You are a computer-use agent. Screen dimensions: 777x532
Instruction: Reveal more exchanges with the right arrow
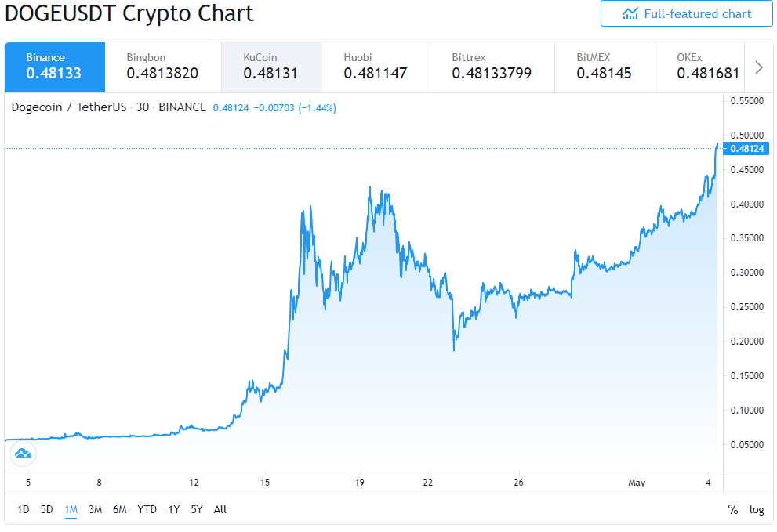pyautogui.click(x=758, y=67)
